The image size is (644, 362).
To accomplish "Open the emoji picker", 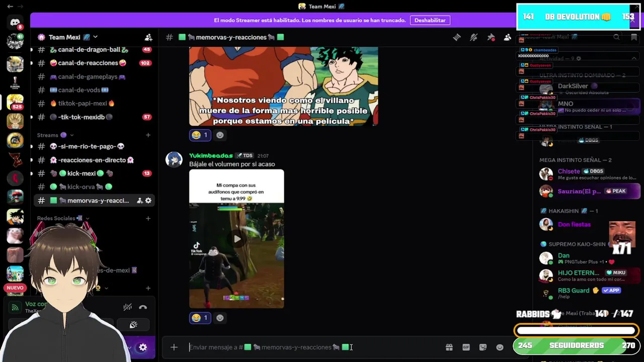I will 500,347.
